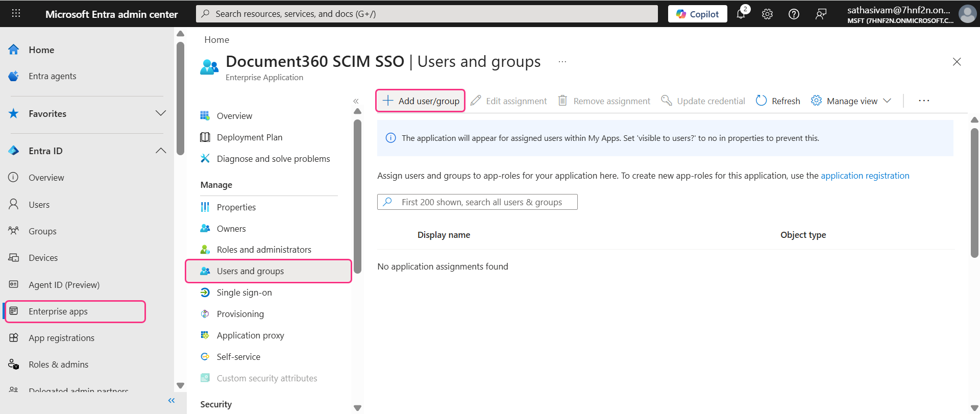Collapse the Entra ID section
The width and height of the screenshot is (980, 414).
(161, 151)
